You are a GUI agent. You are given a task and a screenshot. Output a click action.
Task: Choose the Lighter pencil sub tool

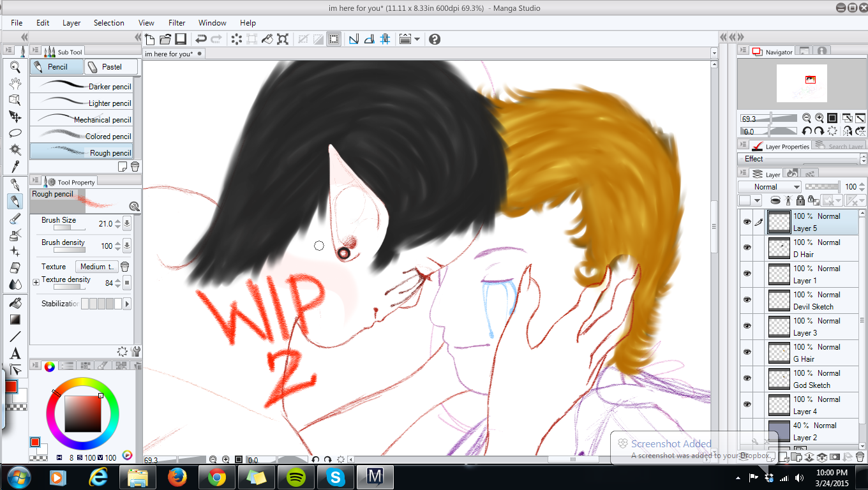(82, 101)
